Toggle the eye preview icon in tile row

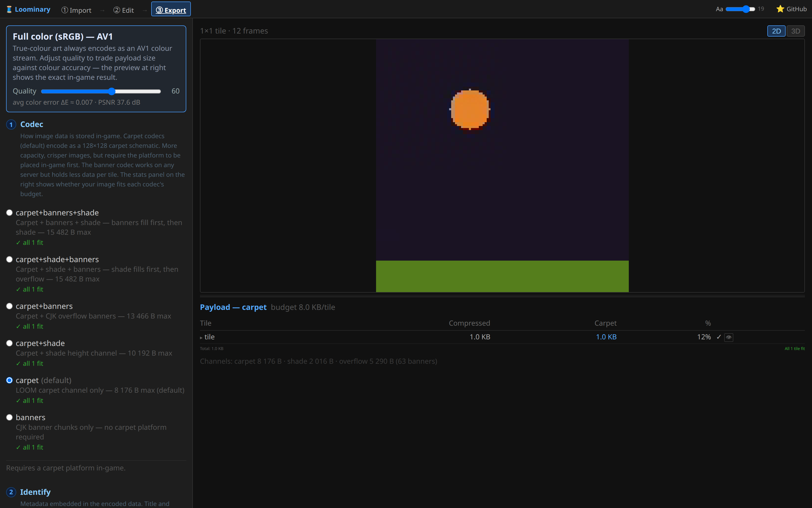(729, 337)
